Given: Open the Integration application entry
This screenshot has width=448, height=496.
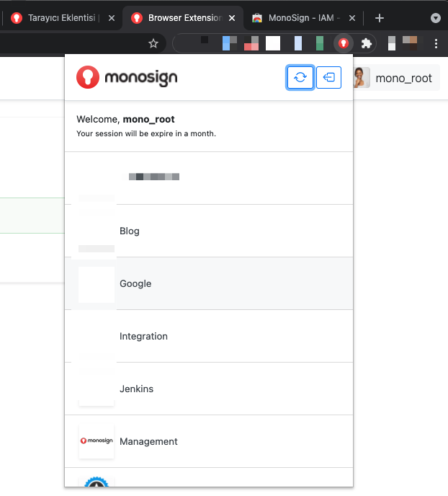Looking at the screenshot, I should point(209,336).
